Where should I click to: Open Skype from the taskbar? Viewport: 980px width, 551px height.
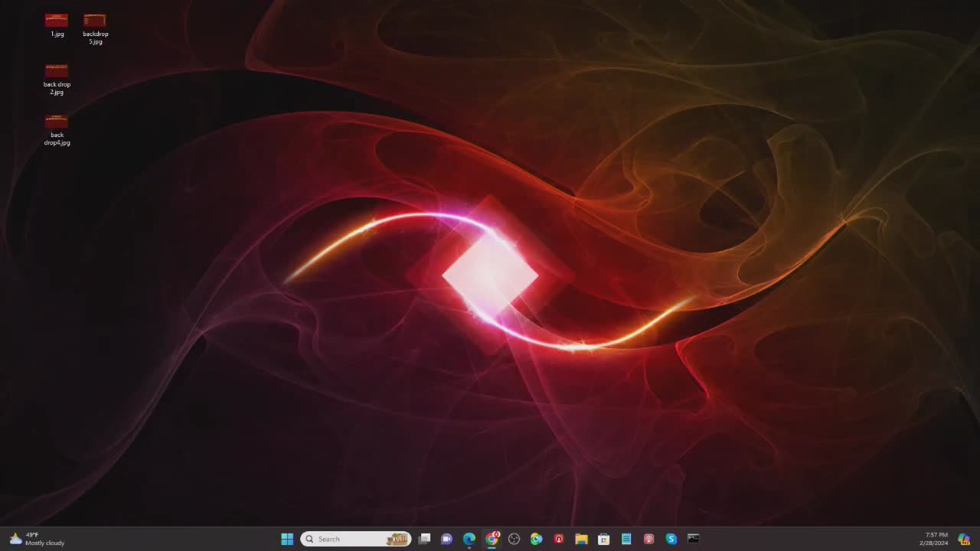click(671, 539)
